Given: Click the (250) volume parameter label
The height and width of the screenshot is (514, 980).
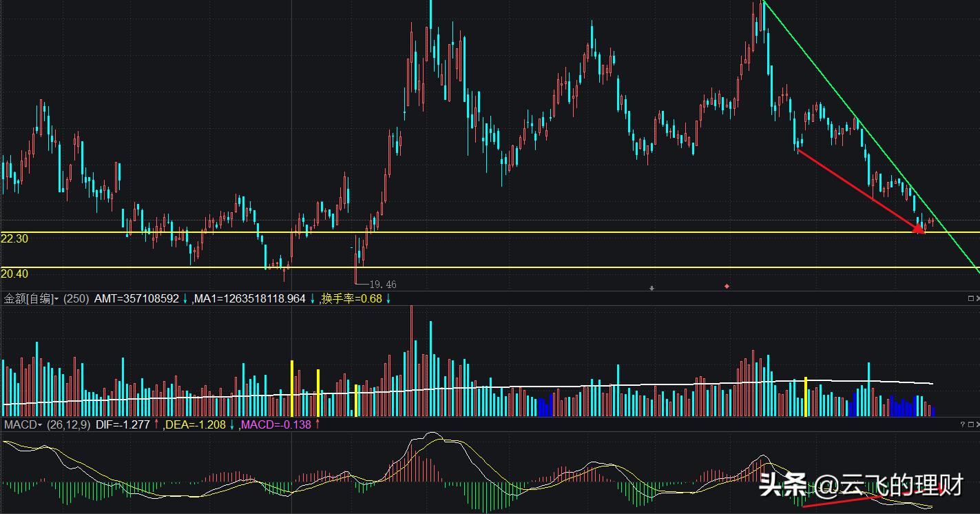Looking at the screenshot, I should coord(76,298).
